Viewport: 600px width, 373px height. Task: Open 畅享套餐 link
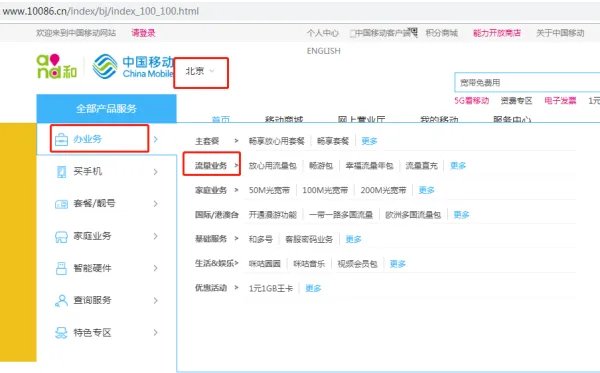point(333,141)
